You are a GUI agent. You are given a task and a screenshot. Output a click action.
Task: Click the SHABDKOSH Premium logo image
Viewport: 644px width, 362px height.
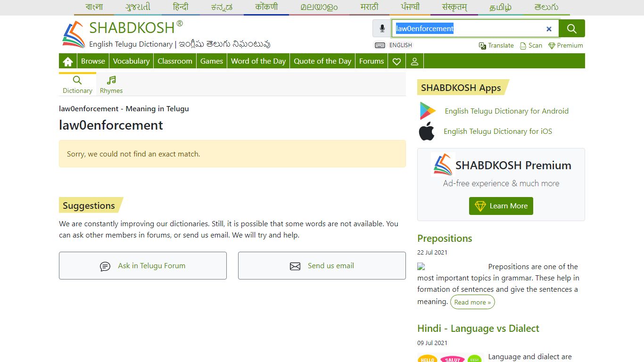(x=443, y=165)
